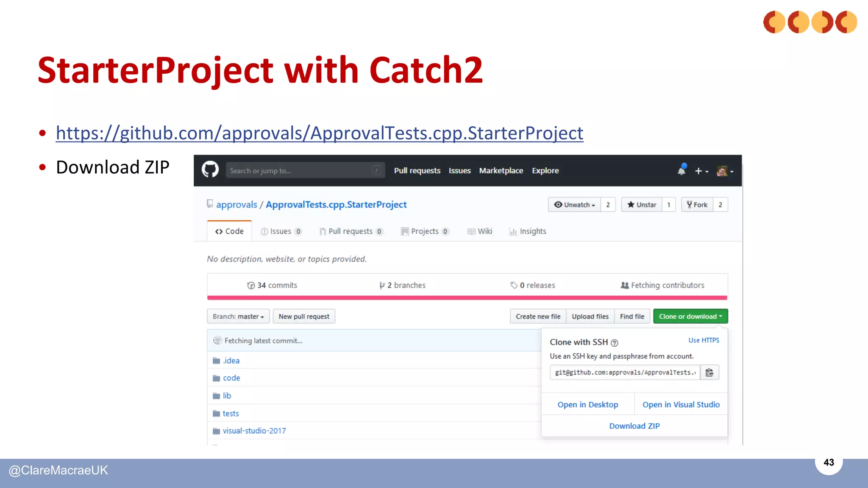868x488 pixels.
Task: Click the approvals organization link
Action: coord(236,205)
